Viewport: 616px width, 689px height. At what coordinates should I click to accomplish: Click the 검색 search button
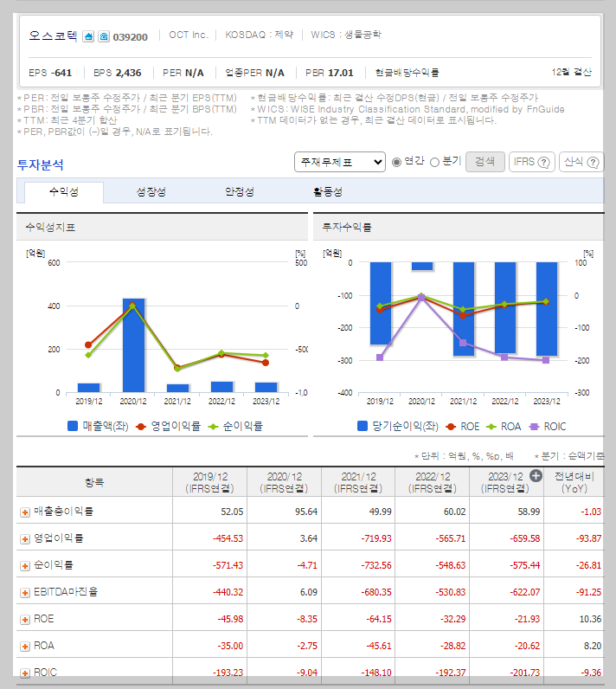coord(484,162)
